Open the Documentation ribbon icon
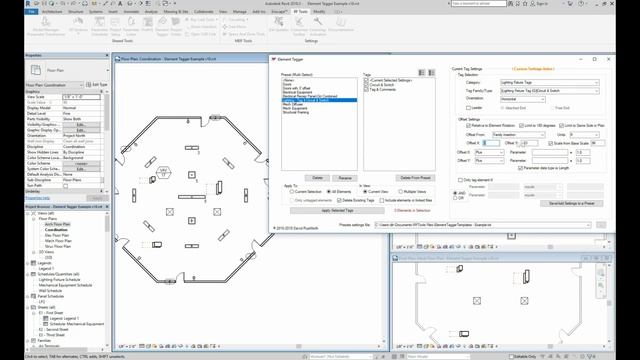 coord(340,22)
